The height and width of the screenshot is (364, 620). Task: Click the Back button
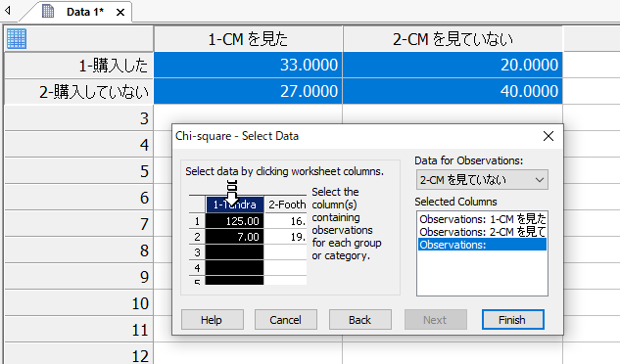(x=359, y=319)
